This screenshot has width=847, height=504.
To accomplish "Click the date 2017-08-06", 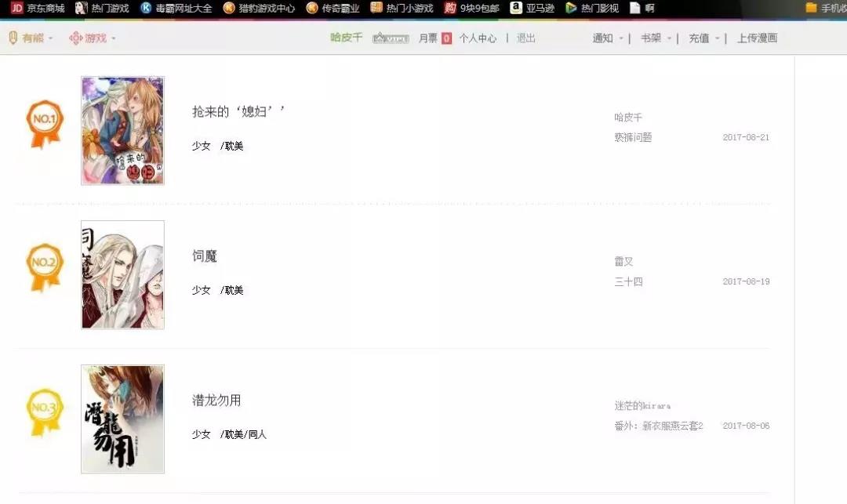I will click(746, 426).
